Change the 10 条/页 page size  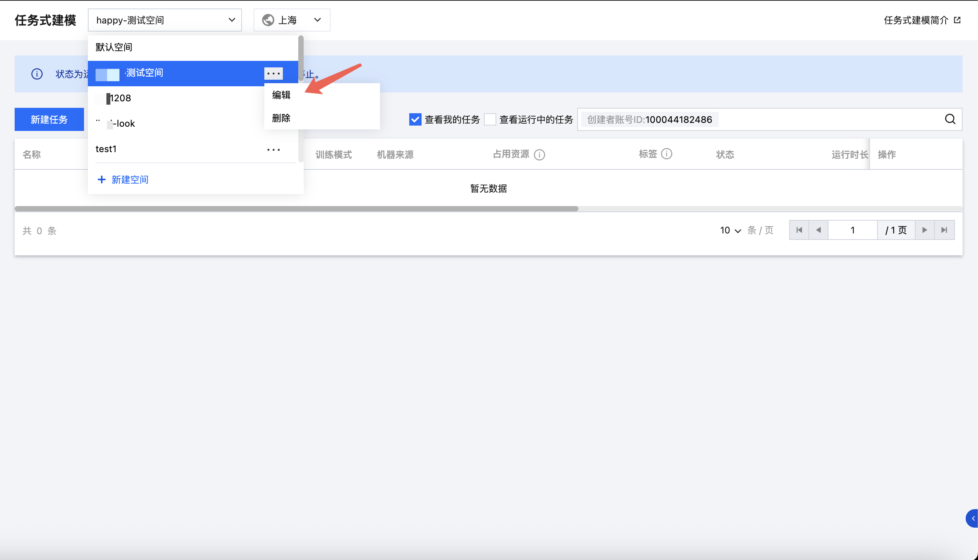pyautogui.click(x=730, y=230)
